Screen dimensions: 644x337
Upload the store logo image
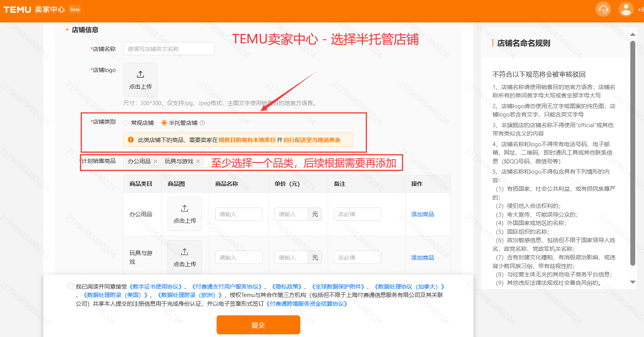[x=140, y=80]
